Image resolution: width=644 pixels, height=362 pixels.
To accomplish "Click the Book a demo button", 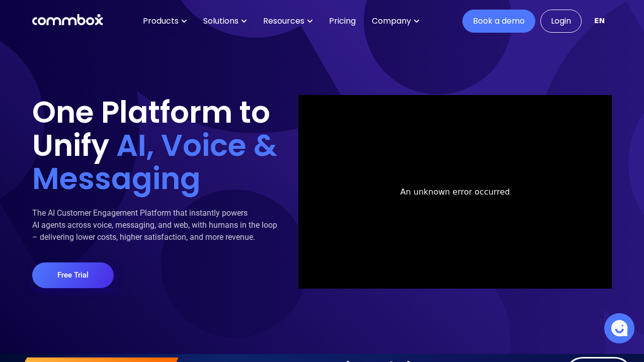I will (x=499, y=21).
